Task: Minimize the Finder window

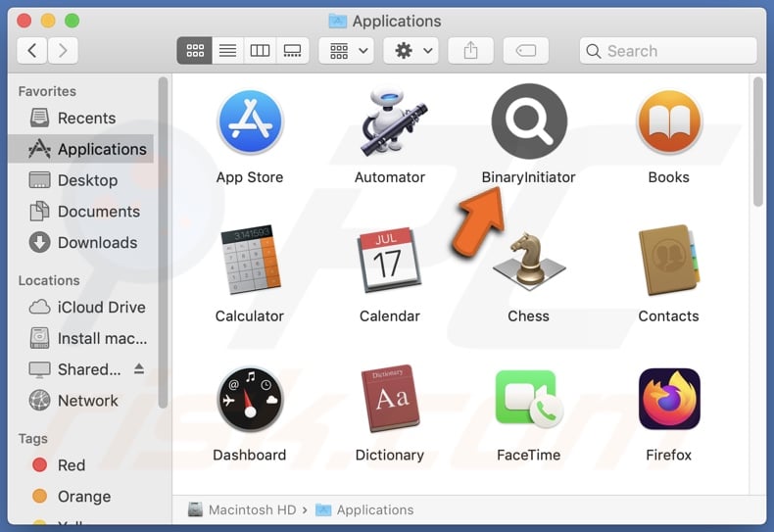Action: coord(48,21)
